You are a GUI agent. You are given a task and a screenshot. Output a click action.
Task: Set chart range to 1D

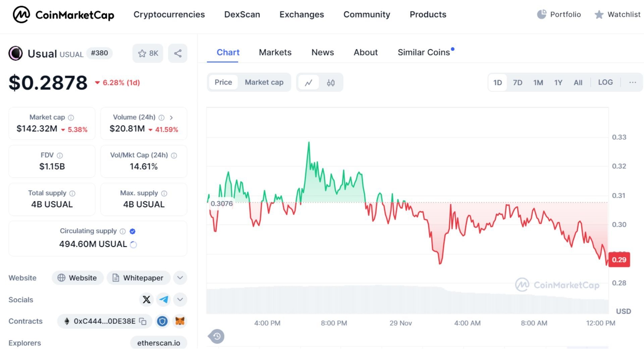[x=498, y=83]
